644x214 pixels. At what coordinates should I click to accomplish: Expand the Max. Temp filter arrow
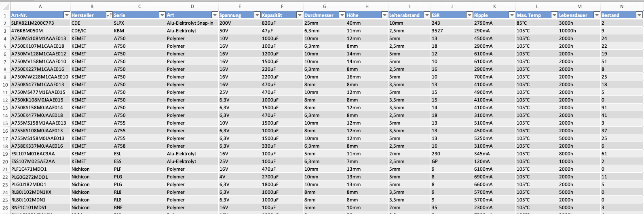[554, 15]
